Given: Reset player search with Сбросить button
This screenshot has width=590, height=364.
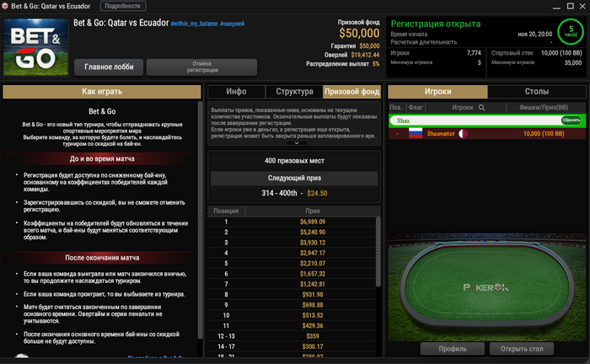Looking at the screenshot, I should click(571, 120).
